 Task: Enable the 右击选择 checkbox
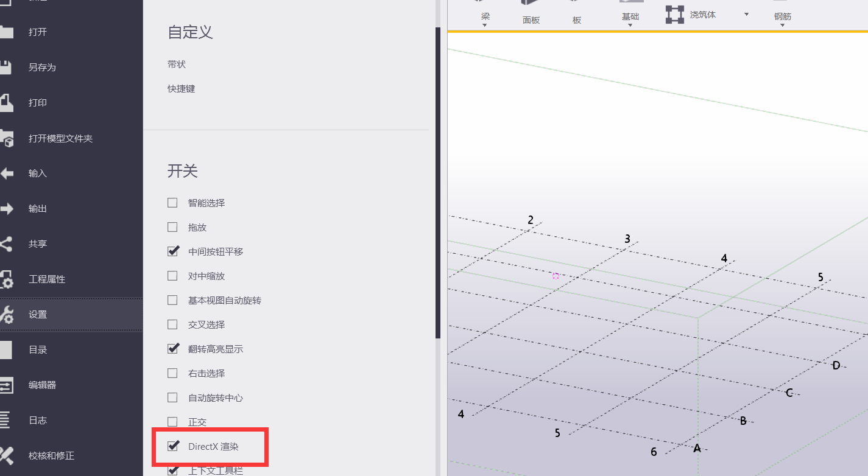172,373
